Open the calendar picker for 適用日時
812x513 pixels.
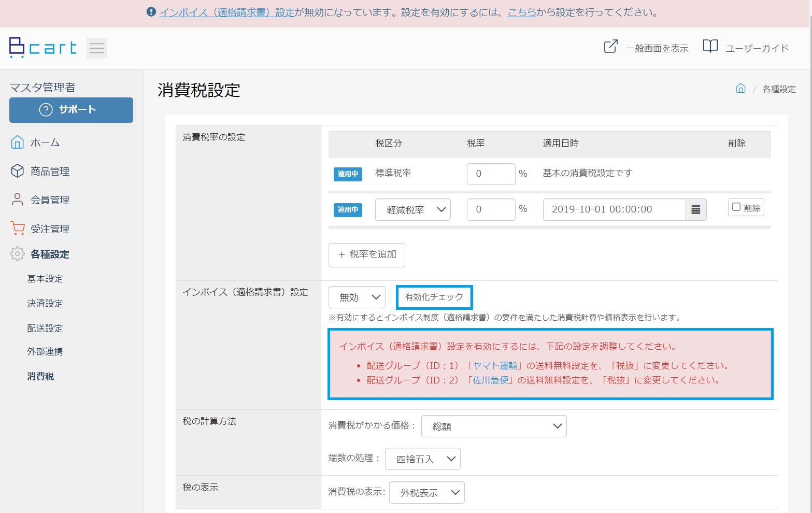[x=696, y=209]
